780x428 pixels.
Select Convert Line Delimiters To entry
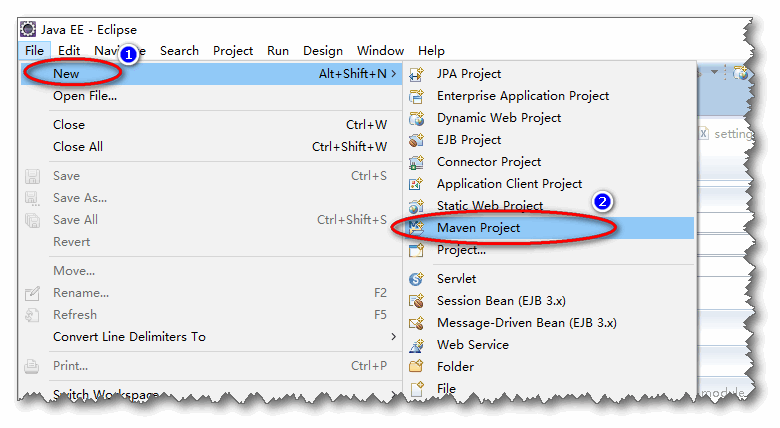pos(211,337)
